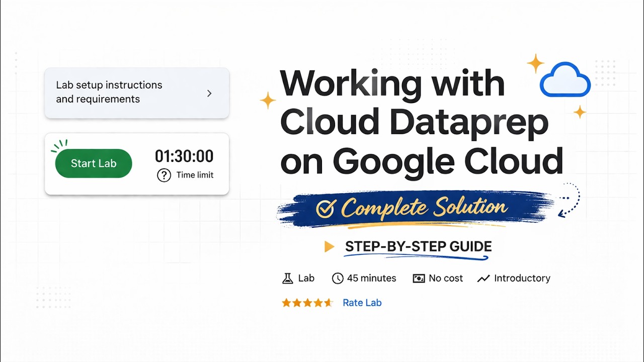Screen dimensions: 644x362
Task: Click the STEP-BY-STEP GUIDE text
Action: click(x=418, y=246)
